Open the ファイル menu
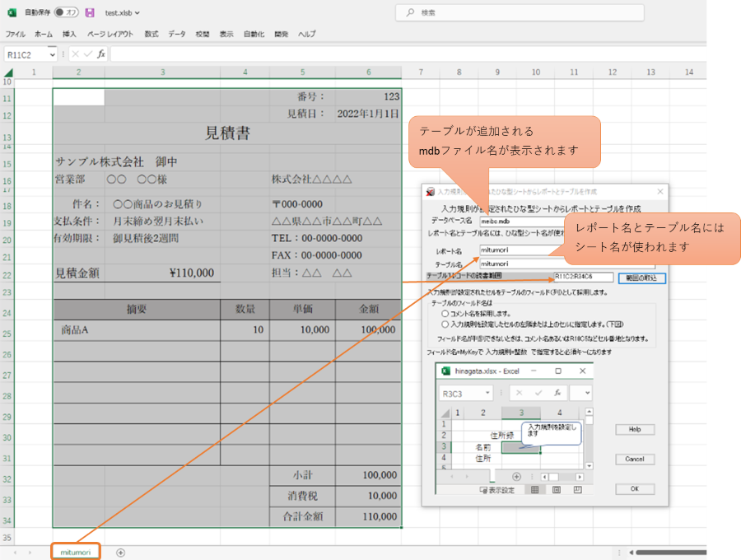The height and width of the screenshot is (560, 741). pyautogui.click(x=16, y=34)
